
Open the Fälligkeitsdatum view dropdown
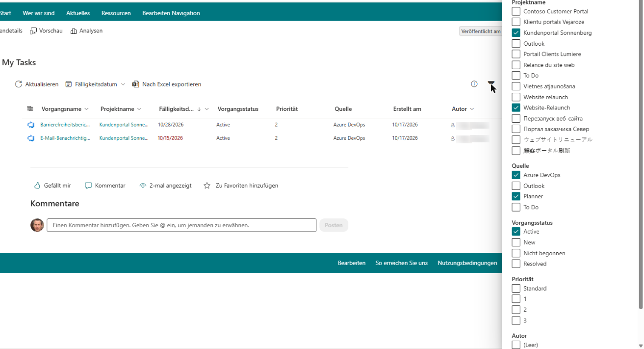pos(96,84)
